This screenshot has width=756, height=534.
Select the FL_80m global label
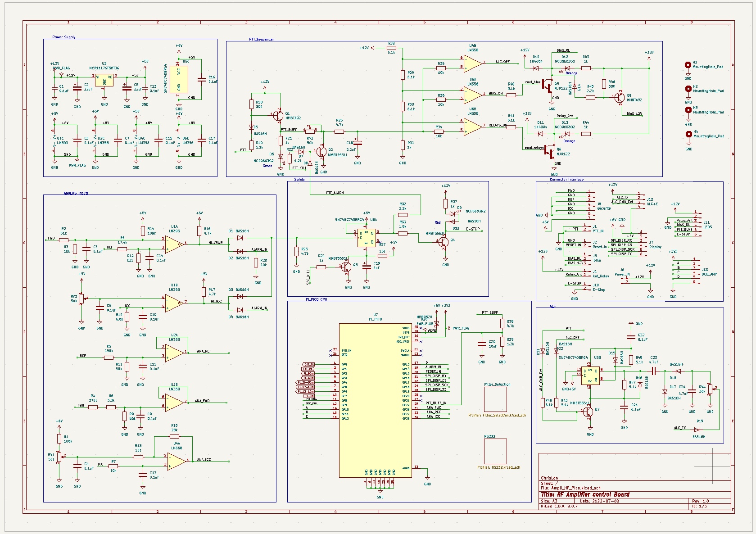(x=308, y=373)
